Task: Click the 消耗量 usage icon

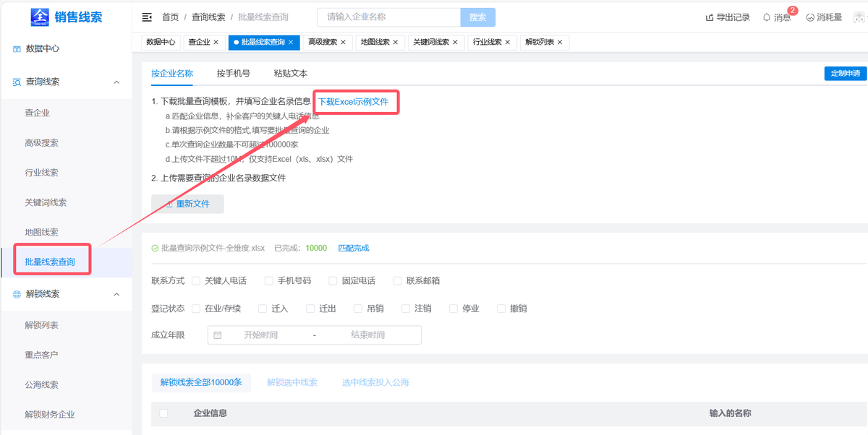Action: [x=810, y=17]
